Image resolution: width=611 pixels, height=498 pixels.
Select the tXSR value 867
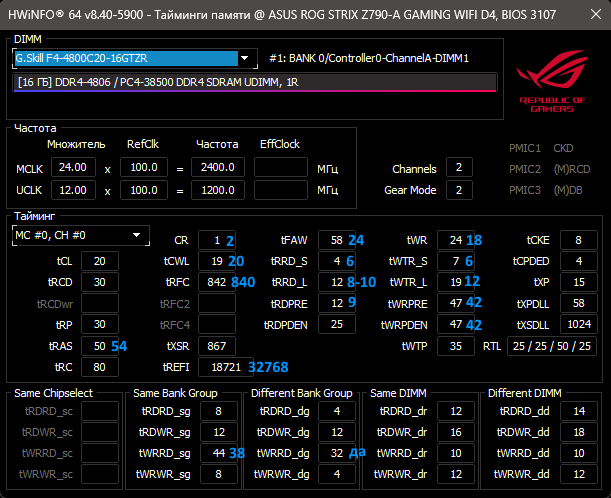[x=217, y=346]
